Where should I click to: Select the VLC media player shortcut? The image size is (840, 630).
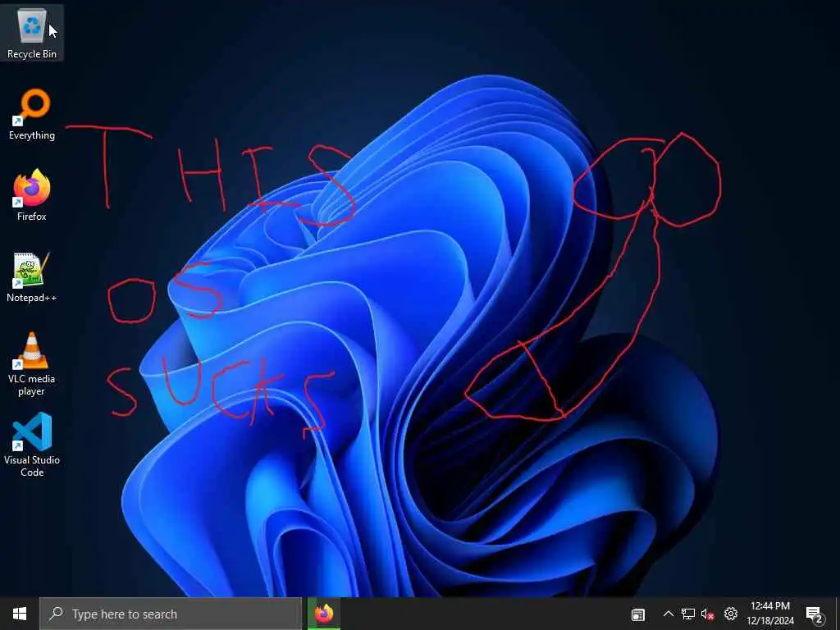32,364
